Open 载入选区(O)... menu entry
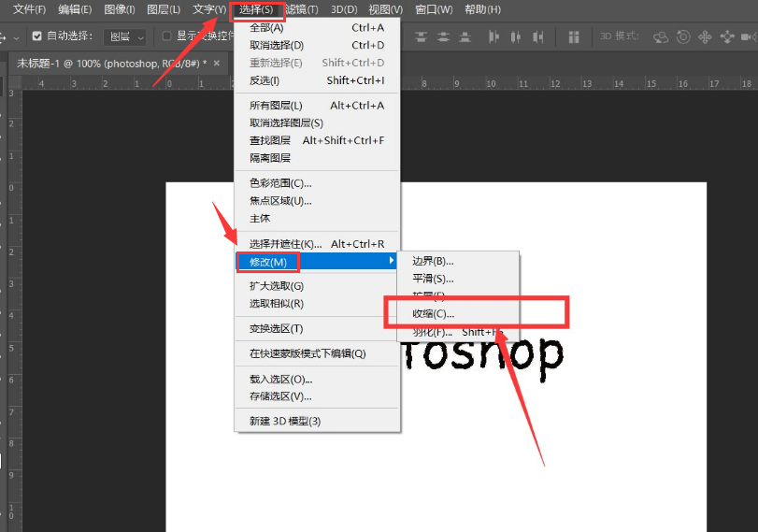 click(317, 380)
